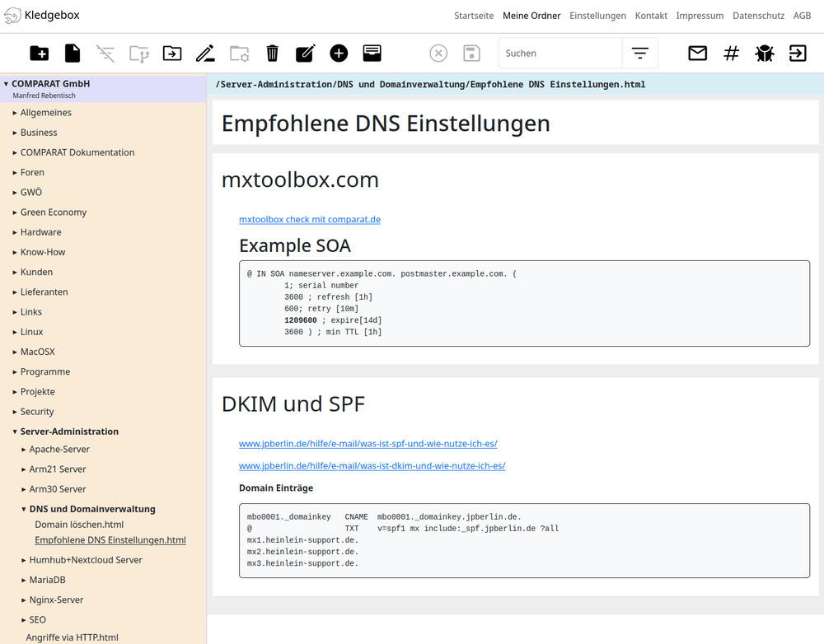
Task: Collapse the COMPARAT GmbH root node
Action: (6, 83)
